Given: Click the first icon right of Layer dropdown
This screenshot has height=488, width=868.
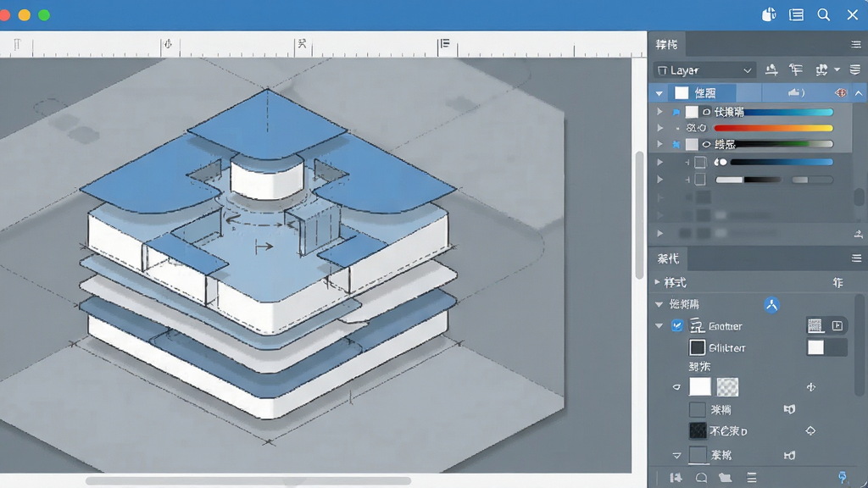Looking at the screenshot, I should tap(771, 69).
